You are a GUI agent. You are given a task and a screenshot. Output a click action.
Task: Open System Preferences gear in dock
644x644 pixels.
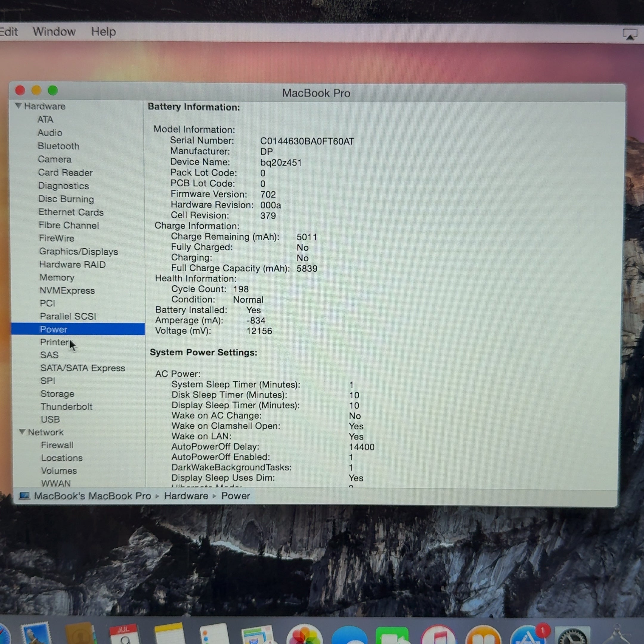[x=572, y=635]
